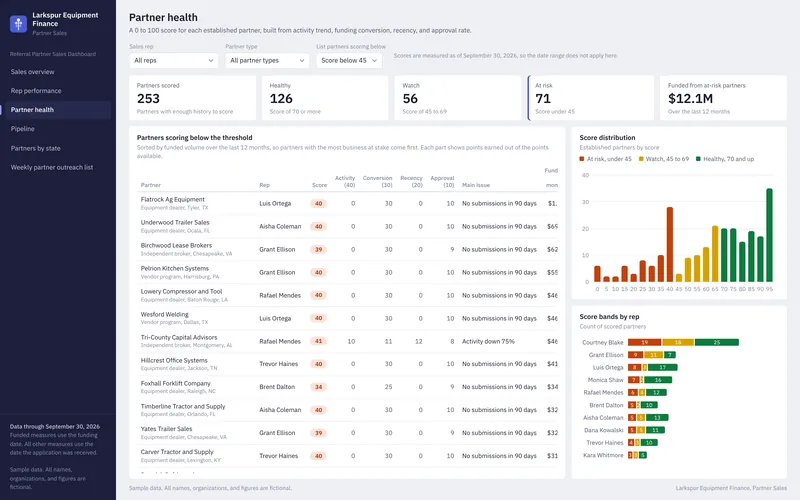Click score badge 39 for Yates Trailer

click(x=318, y=433)
